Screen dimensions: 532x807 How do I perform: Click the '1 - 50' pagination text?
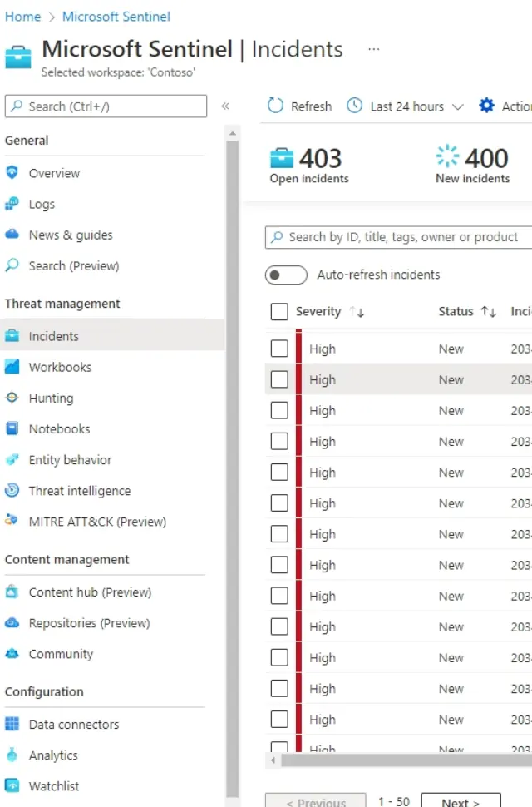[394, 801]
